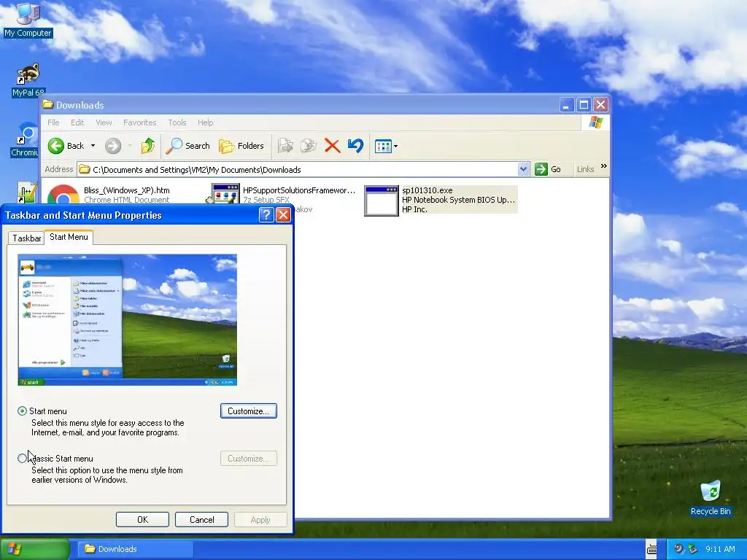Viewport: 747px width, 560px height.
Task: Open the Tools menu
Action: tap(177, 122)
